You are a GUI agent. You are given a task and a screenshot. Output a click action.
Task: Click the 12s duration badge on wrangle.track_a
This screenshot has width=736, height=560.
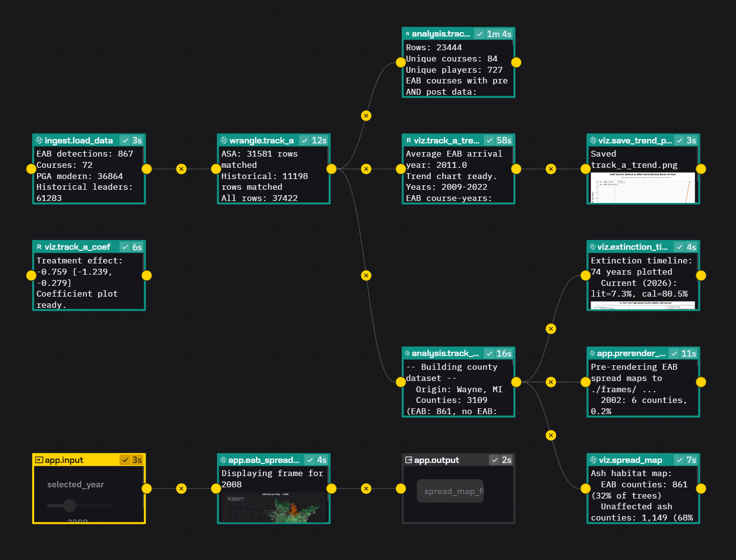tap(319, 140)
